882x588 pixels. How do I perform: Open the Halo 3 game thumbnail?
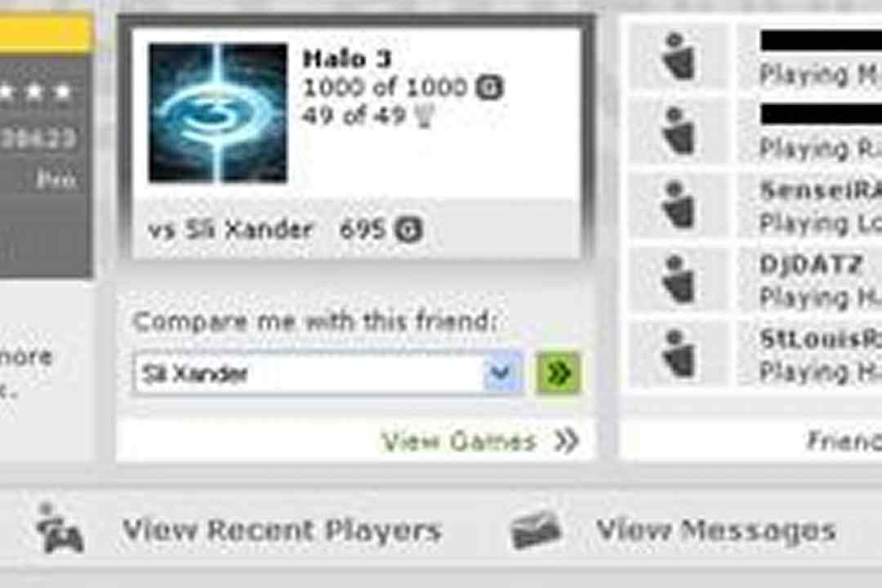pyautogui.click(x=218, y=113)
